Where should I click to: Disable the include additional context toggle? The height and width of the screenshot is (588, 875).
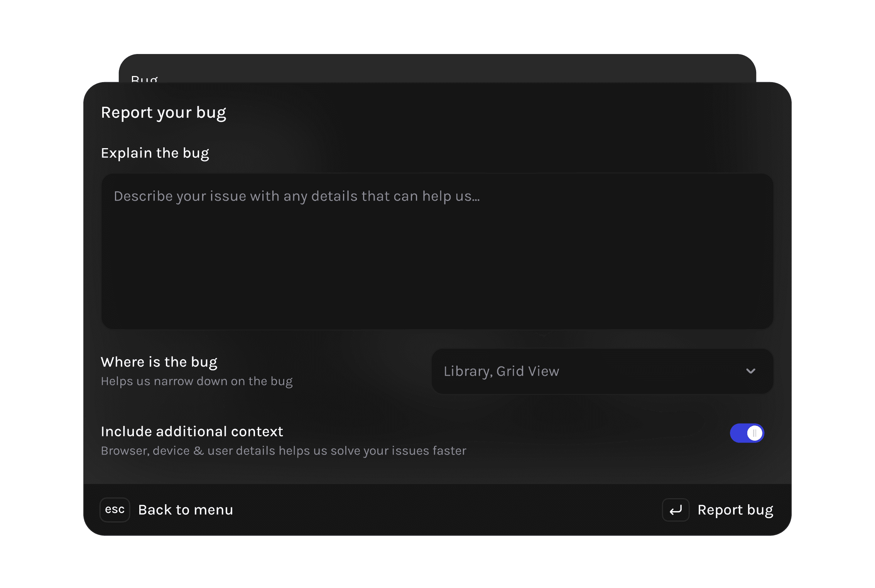click(x=747, y=433)
